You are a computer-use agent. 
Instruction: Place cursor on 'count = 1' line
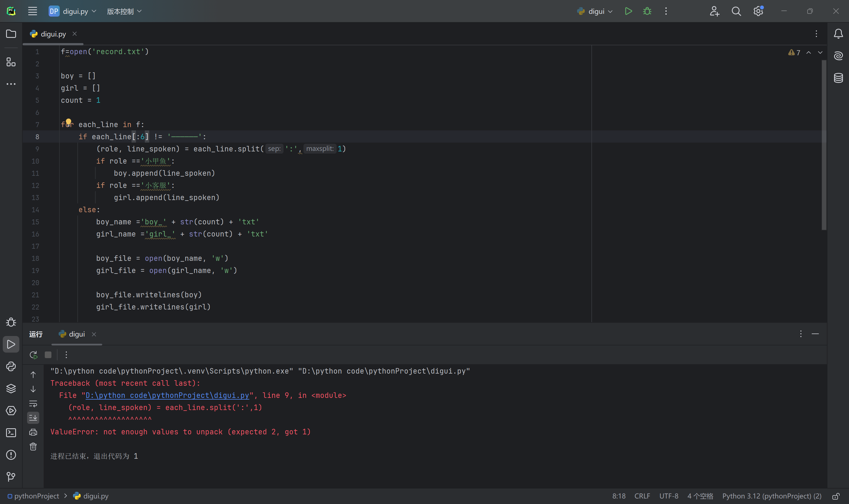80,100
